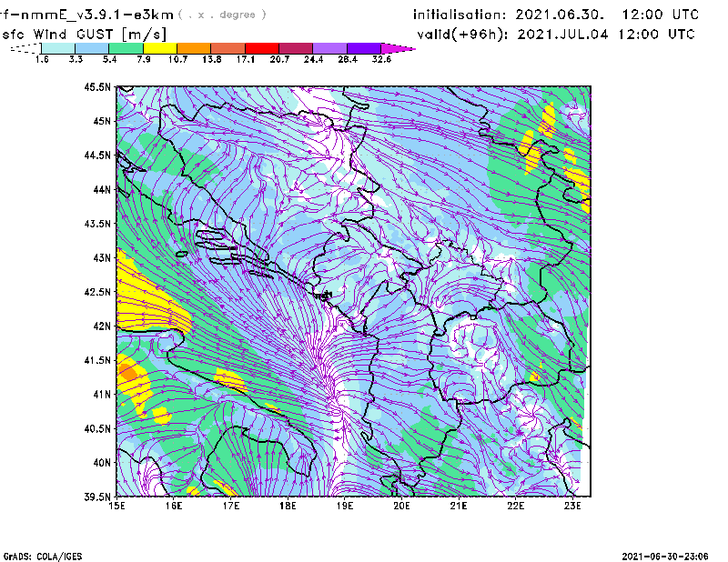Click the salmon legend swatch between 13.8 and 17.1
Image resolution: width=728 pixels, height=562 pixels.
coord(228,48)
